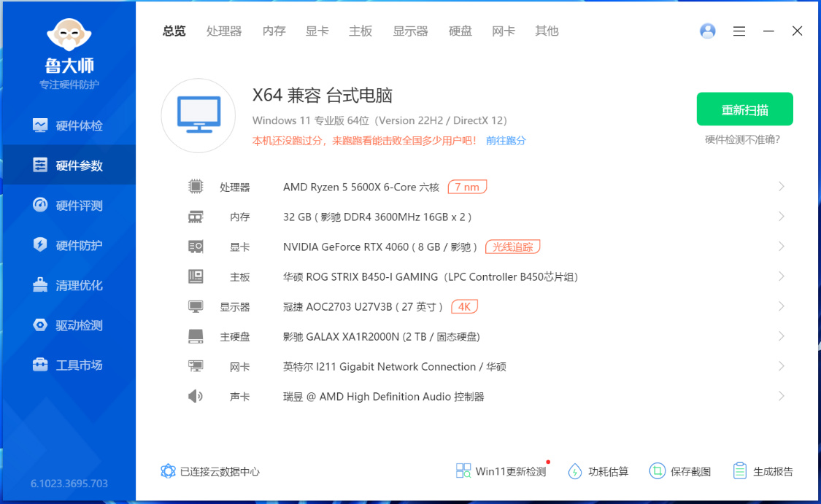Switch to the 显示器 tab

tap(410, 31)
